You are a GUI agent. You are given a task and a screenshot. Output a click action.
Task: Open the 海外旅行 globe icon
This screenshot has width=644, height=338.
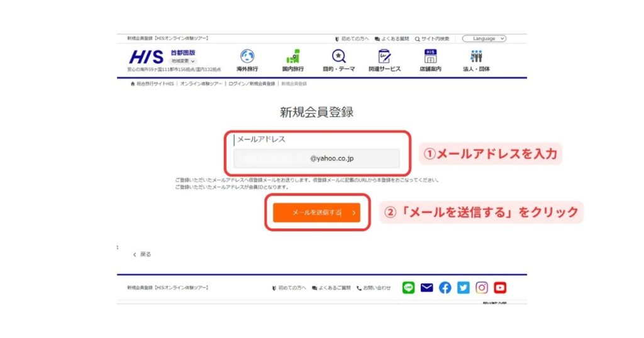click(x=247, y=56)
